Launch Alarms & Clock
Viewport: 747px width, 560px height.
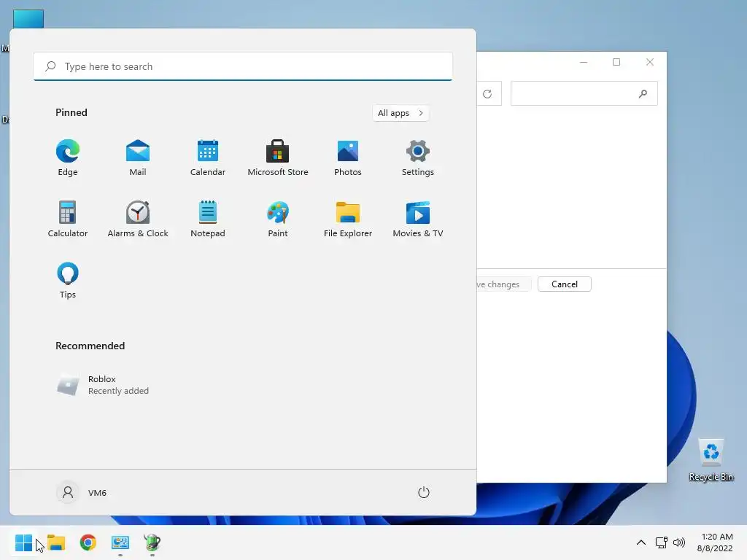point(138,219)
